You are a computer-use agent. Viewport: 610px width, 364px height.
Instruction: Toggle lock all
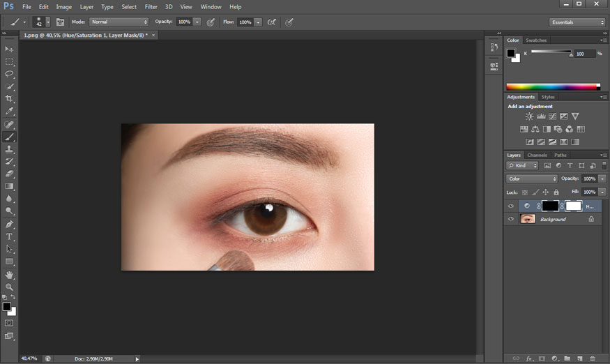pyautogui.click(x=556, y=192)
